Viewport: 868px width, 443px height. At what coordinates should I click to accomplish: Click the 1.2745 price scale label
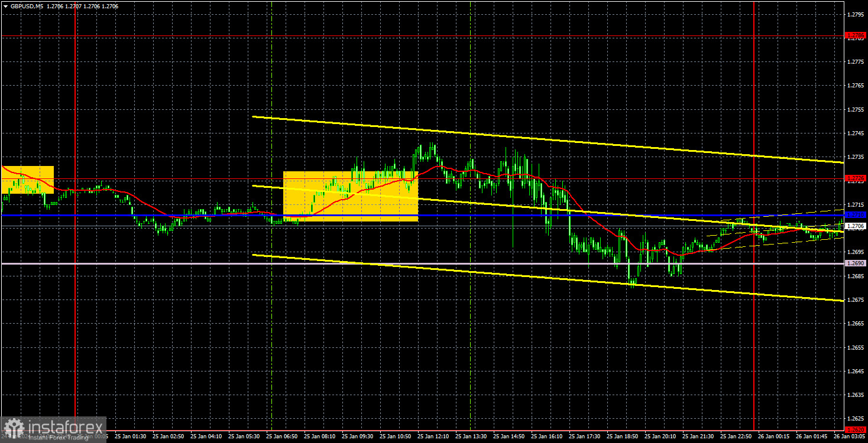(x=856, y=133)
